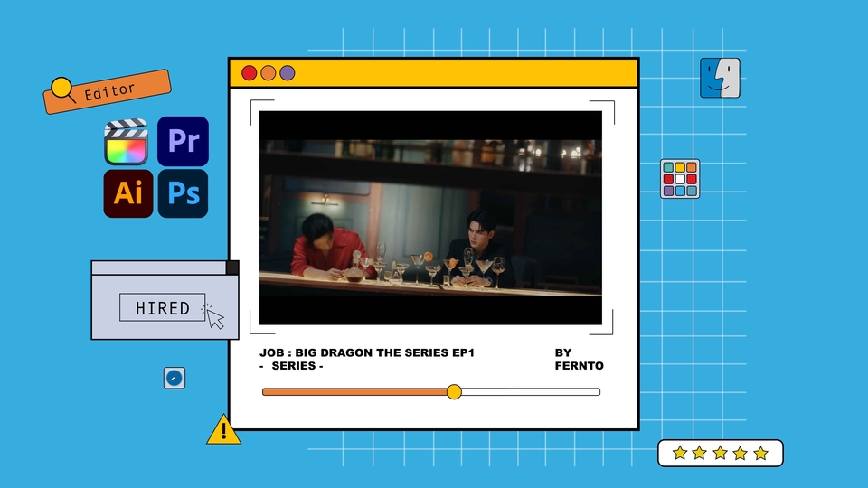Click the orange Editor label
This screenshot has width=868, height=488.
(108, 91)
